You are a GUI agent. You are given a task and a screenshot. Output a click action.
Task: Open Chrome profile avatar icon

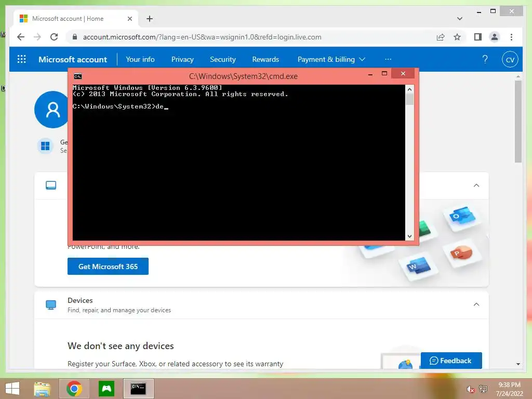point(495,37)
